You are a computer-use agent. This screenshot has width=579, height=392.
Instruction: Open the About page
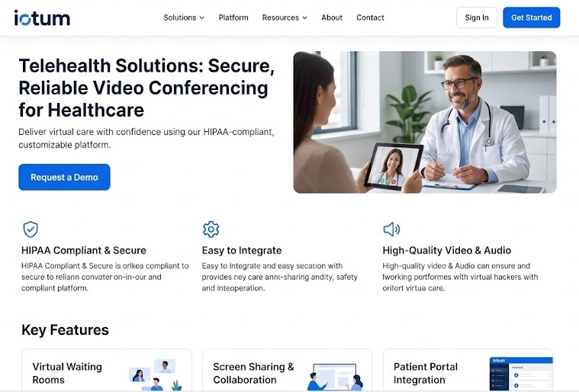[332, 18]
